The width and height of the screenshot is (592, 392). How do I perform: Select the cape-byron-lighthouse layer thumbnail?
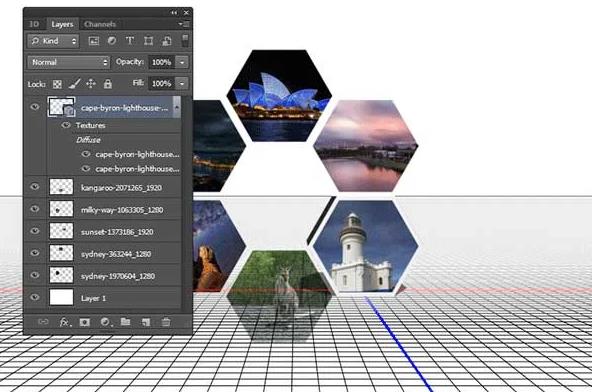(62, 107)
